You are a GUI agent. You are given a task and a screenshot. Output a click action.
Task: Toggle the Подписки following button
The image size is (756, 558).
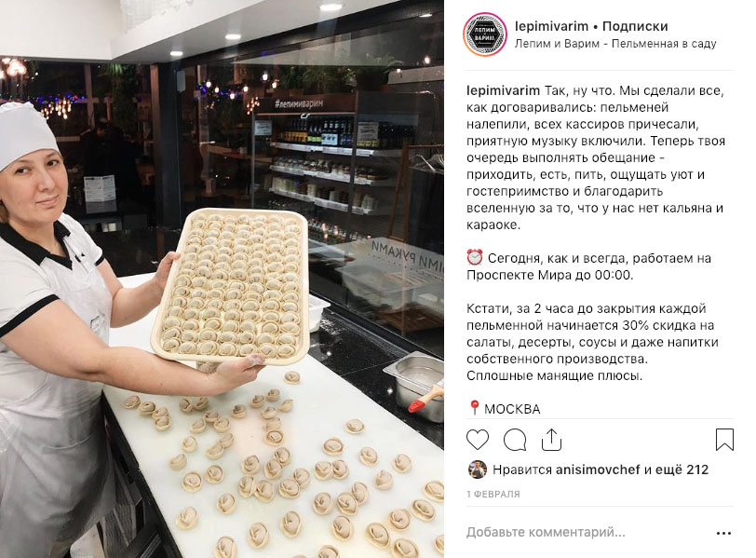click(x=635, y=26)
